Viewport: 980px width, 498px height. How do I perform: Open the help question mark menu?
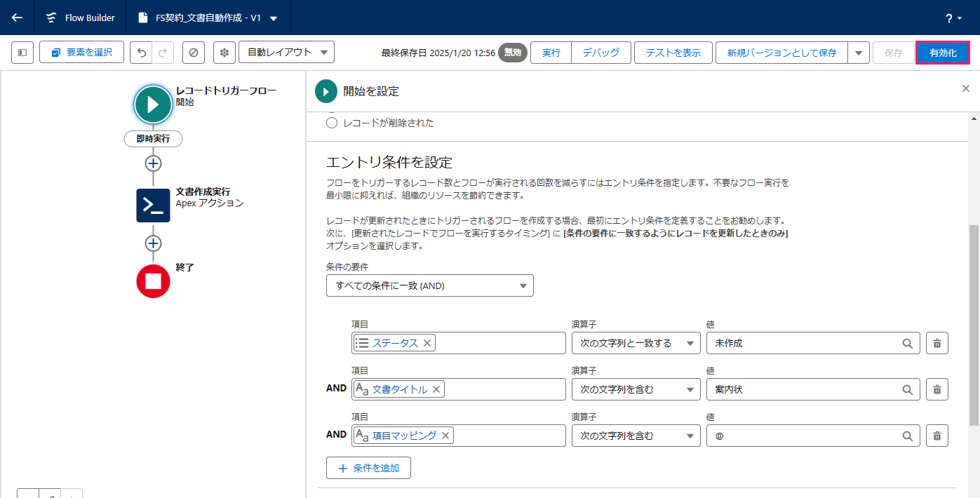click(x=953, y=18)
